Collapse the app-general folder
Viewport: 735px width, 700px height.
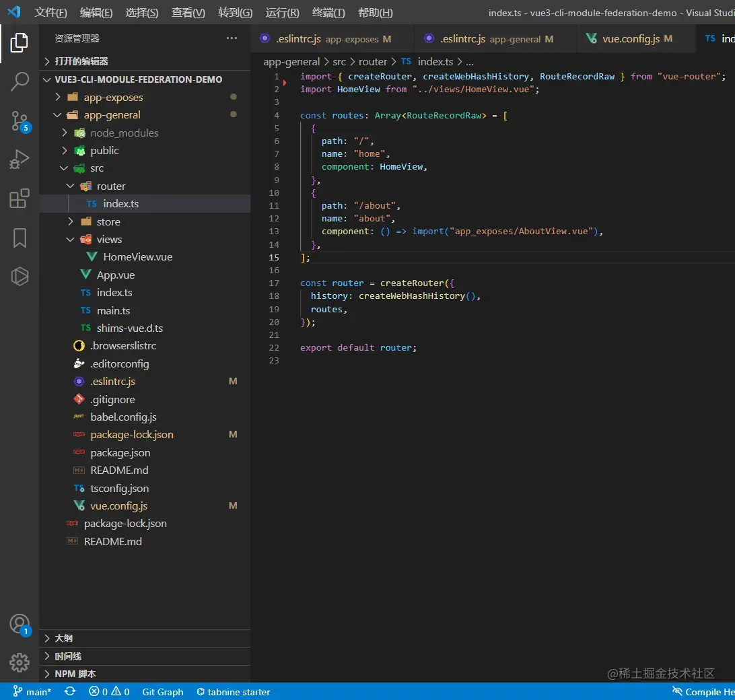point(144,115)
